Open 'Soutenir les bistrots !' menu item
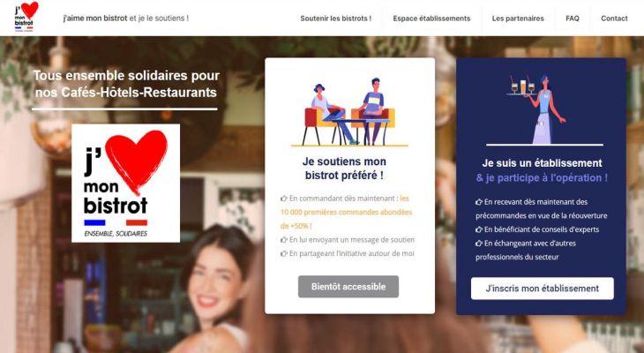Viewport: 644px width, 353px height. point(335,19)
